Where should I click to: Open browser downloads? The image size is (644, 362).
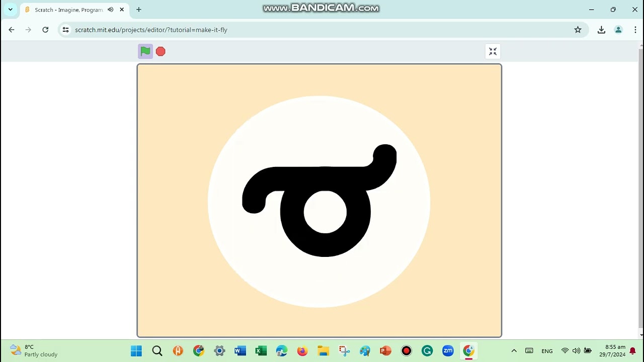(x=601, y=30)
